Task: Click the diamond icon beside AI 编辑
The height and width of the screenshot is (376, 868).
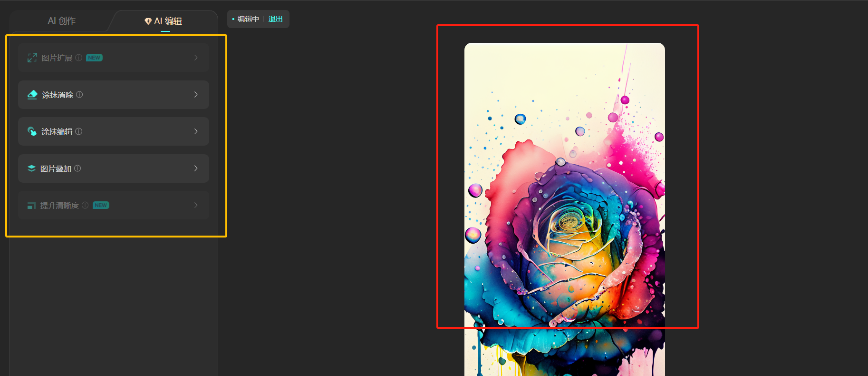Action: (148, 21)
